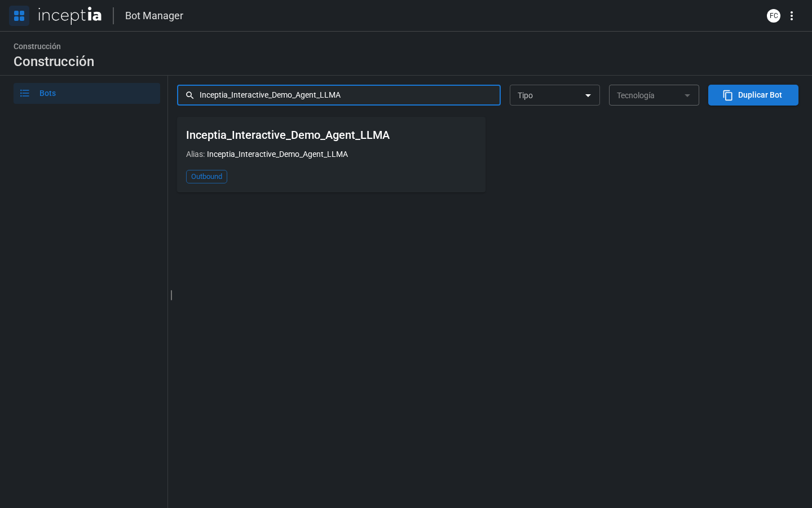Open the three-dot options menu
Image resolution: width=812 pixels, height=508 pixels.
[792, 16]
